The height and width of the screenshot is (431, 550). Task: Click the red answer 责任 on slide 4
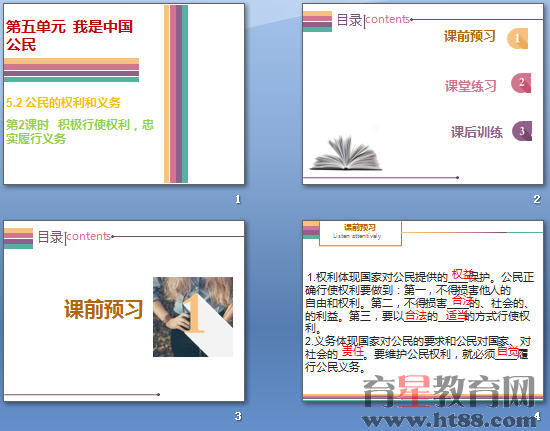click(353, 351)
